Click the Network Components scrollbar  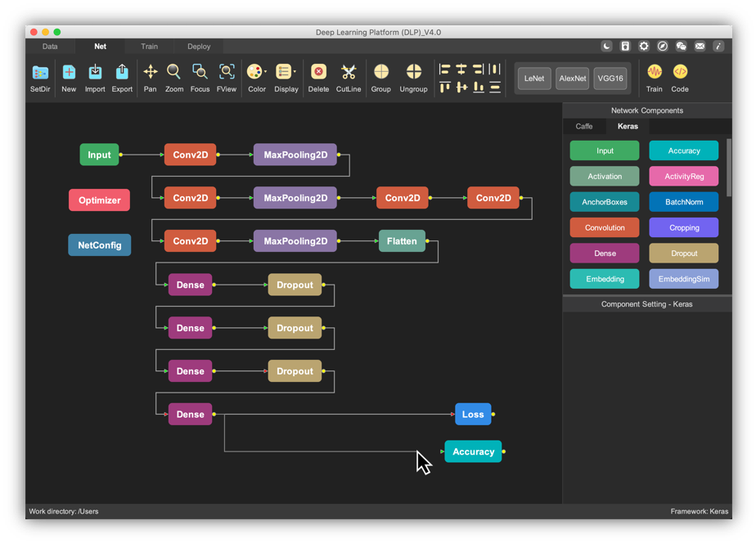pos(728,168)
